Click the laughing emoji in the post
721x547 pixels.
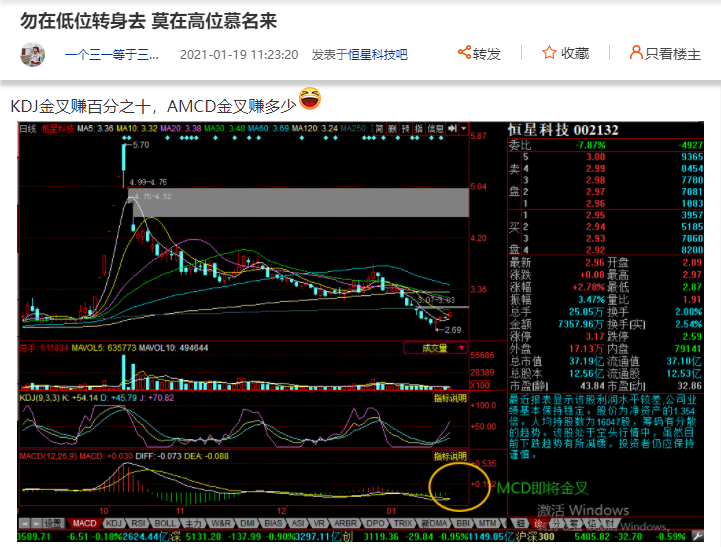(309, 98)
